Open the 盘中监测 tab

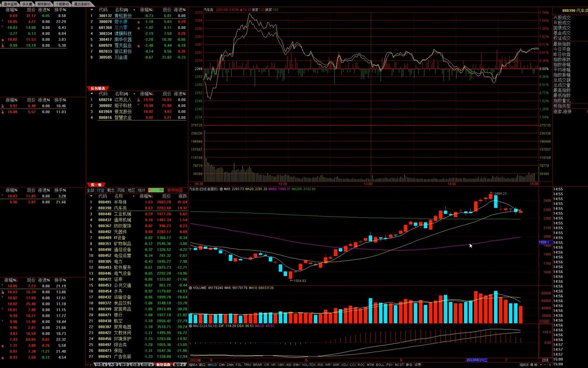click(x=10, y=4)
